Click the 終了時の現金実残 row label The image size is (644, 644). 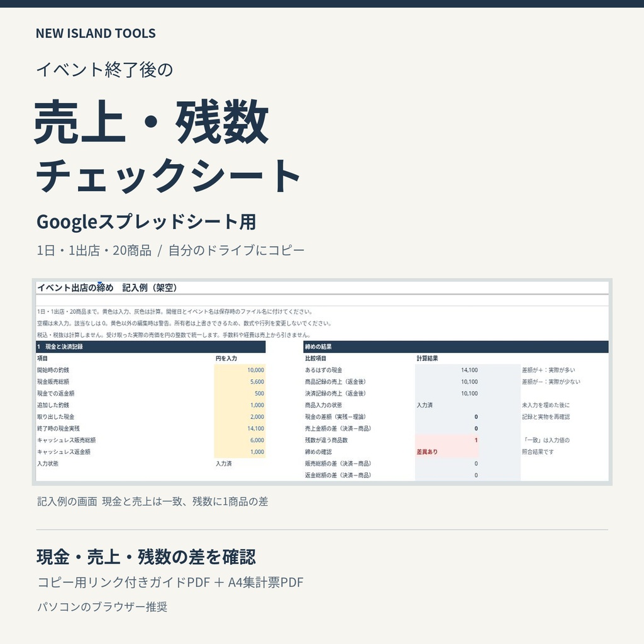(58, 428)
